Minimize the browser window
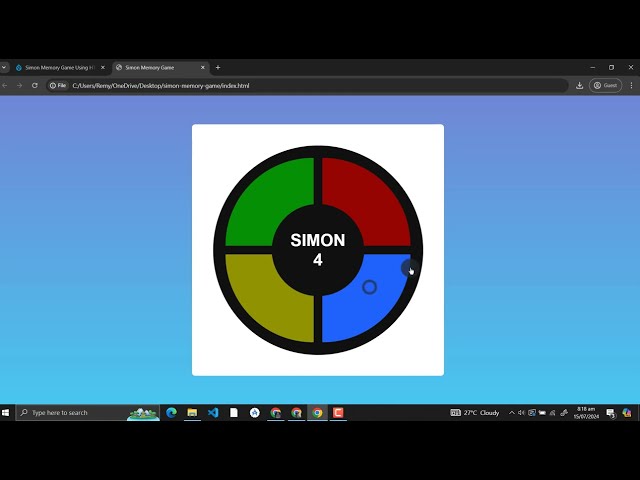Screen dimensions: 640x480 click(593, 67)
